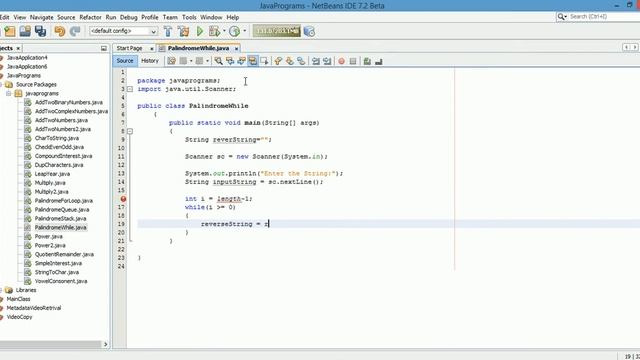Click the Save All icon
Image resolution: width=640 pixels, height=360 pixels.
click(40, 31)
